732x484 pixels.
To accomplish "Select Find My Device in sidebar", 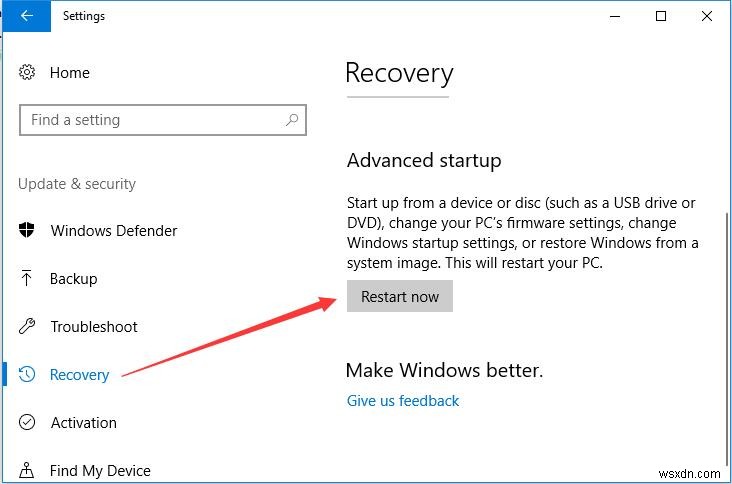I will coord(100,471).
